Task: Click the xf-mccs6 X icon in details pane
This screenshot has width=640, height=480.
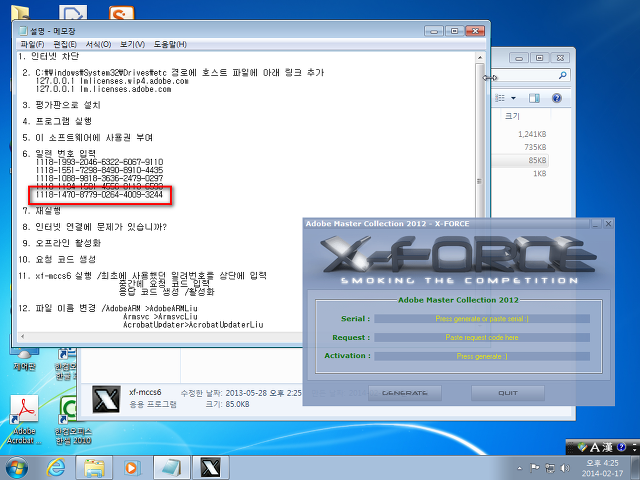Action: [x=106, y=399]
